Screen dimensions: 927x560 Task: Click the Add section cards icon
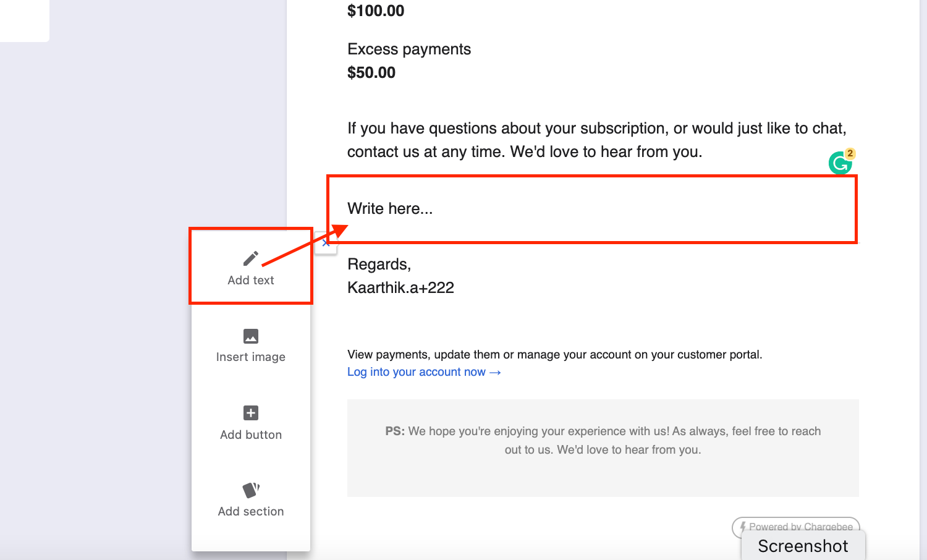click(251, 490)
